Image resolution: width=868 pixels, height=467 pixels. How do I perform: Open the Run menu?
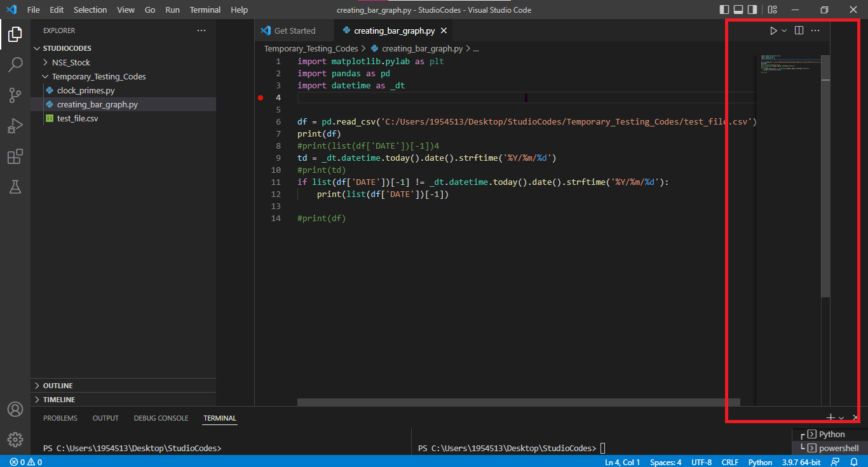pyautogui.click(x=172, y=10)
